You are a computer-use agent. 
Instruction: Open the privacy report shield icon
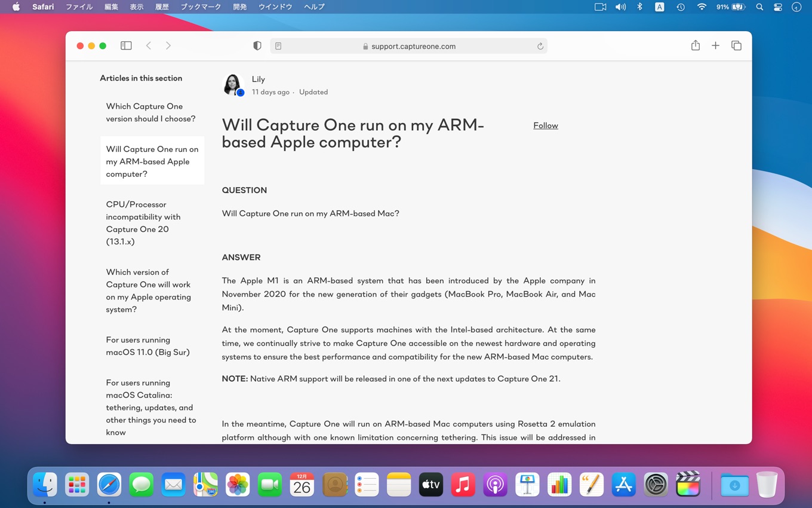(x=257, y=46)
